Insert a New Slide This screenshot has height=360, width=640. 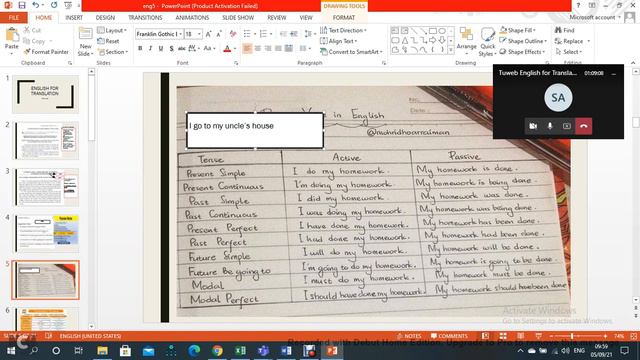[x=85, y=42]
